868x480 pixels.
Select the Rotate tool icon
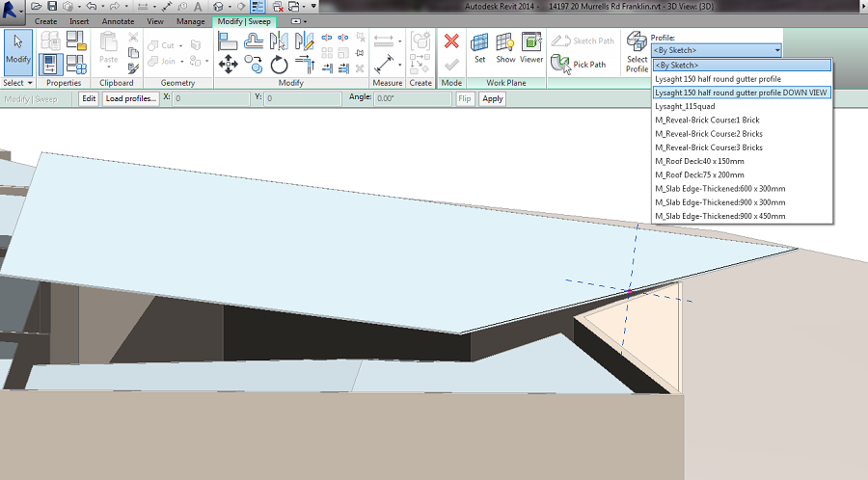tap(279, 65)
